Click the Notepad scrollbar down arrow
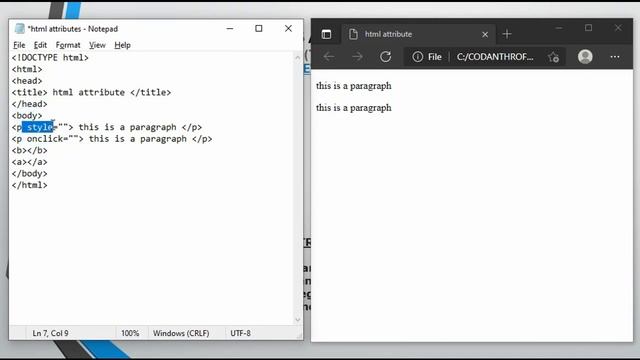Viewport: 640px width, 360px height. [x=298, y=320]
